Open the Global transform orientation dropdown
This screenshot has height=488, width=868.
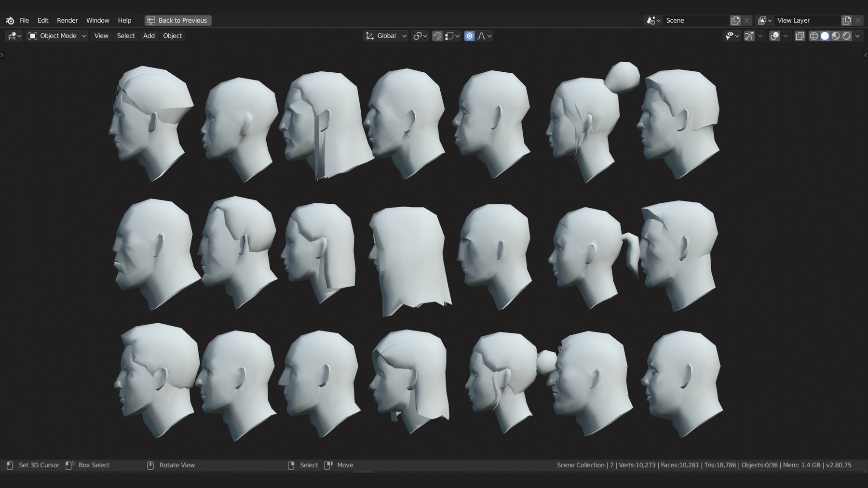point(385,36)
